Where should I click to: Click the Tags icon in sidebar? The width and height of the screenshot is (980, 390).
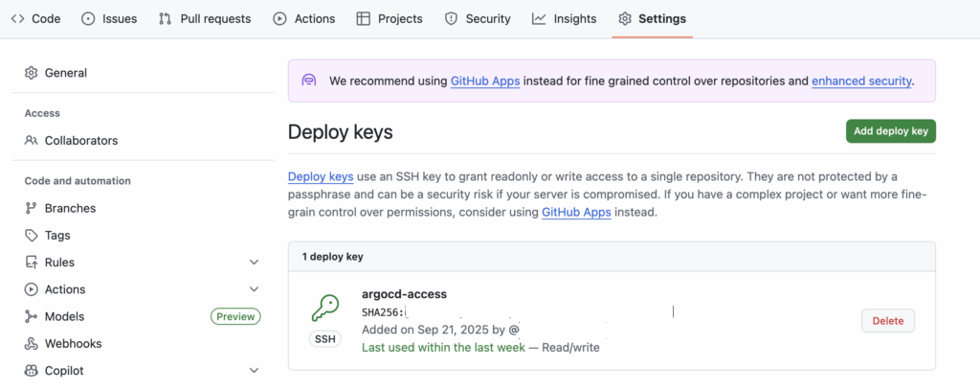[x=31, y=236]
